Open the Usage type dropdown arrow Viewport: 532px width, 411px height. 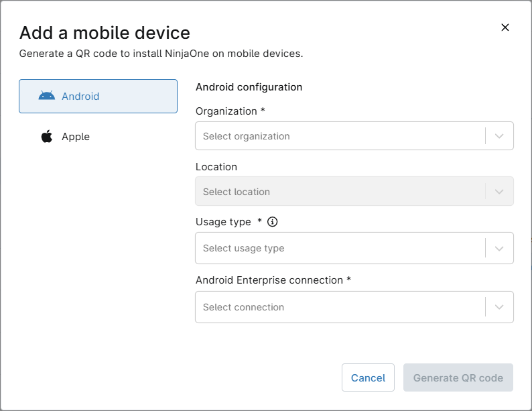tap(499, 248)
